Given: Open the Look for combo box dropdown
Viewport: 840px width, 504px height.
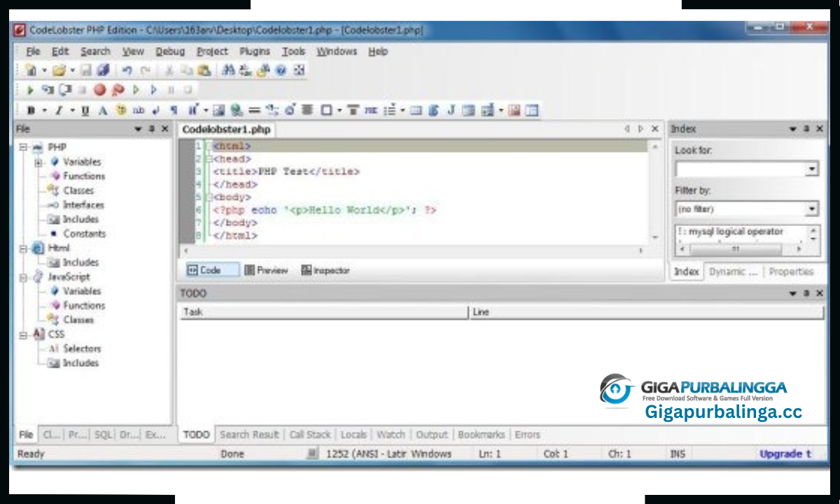Looking at the screenshot, I should 811,169.
